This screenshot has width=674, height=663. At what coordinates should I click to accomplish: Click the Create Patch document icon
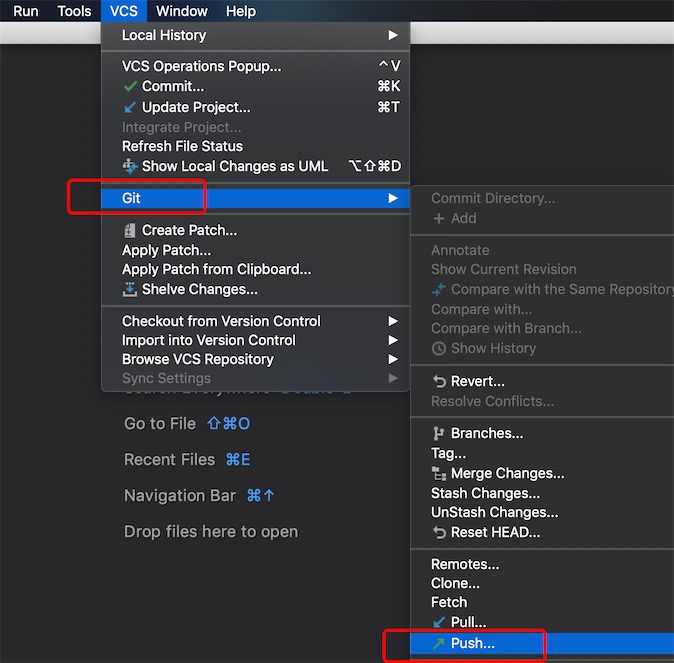pos(129,230)
